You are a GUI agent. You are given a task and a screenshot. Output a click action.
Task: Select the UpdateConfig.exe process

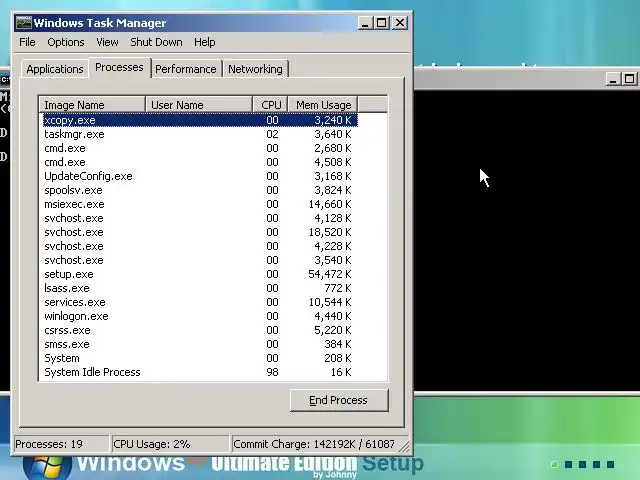tap(200, 176)
